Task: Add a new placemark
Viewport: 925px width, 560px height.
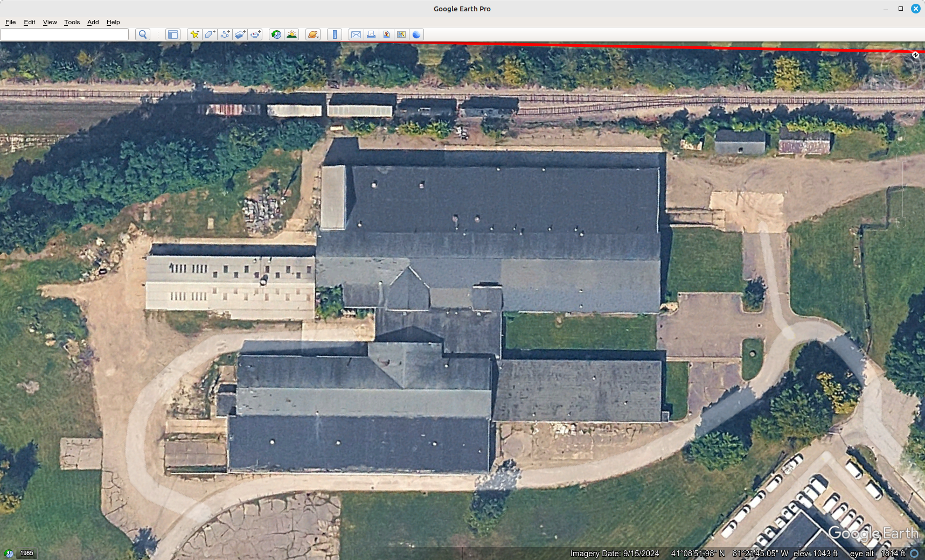Action: tap(194, 34)
